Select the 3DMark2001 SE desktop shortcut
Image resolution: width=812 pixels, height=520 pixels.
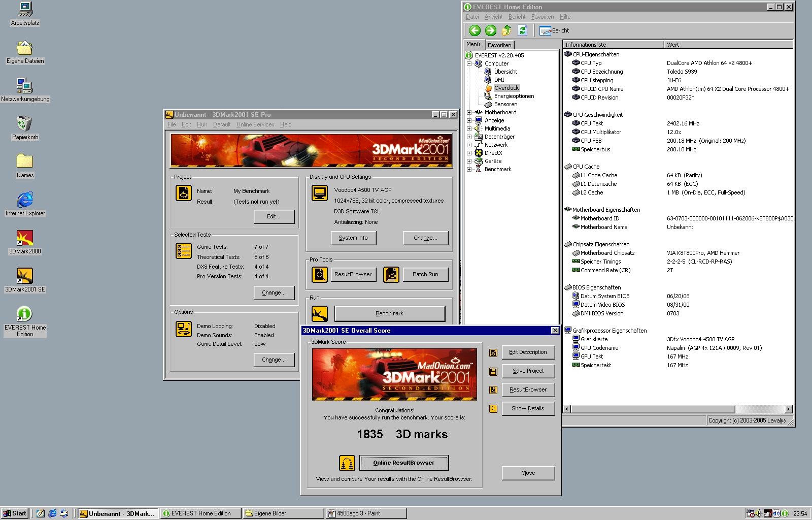25,281
